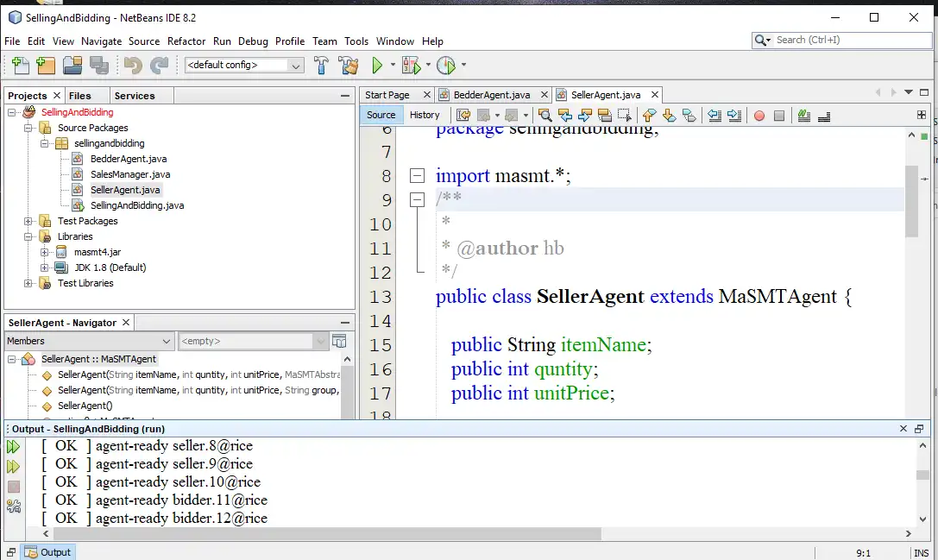Click the Uncomment lines editor icon
Image resolution: width=938 pixels, height=560 pixels.
(824, 116)
